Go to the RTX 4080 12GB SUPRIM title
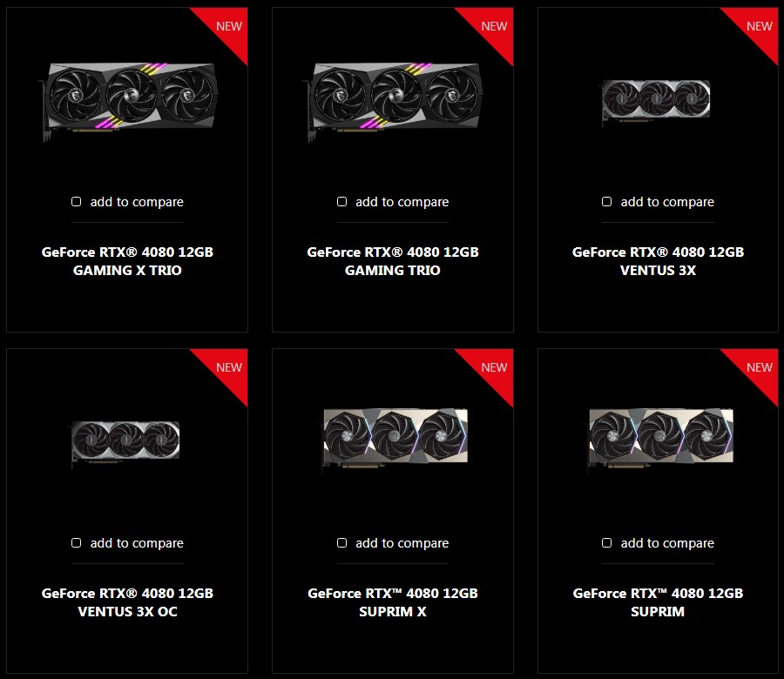Viewport: 784px width, 679px height. (x=658, y=602)
